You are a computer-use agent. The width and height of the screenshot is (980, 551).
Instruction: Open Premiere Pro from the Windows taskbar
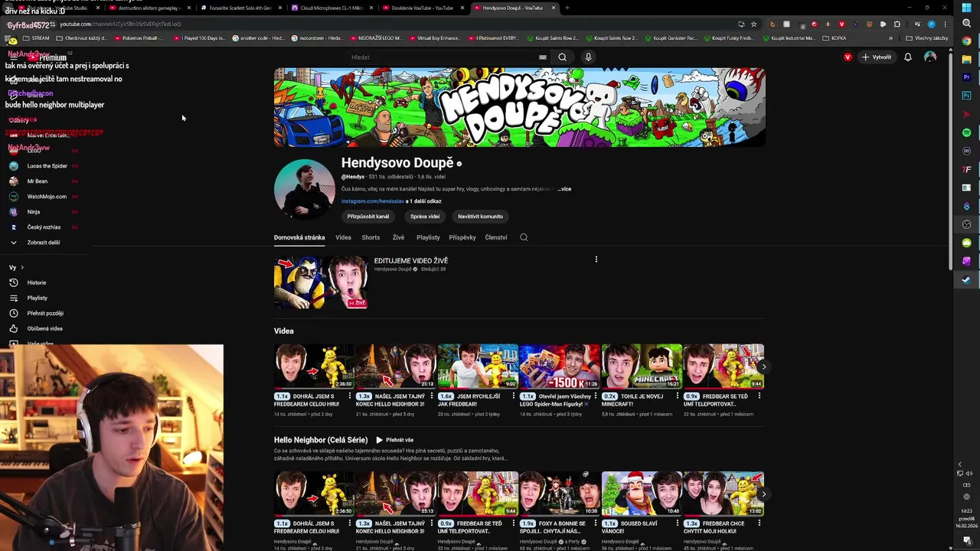966,77
